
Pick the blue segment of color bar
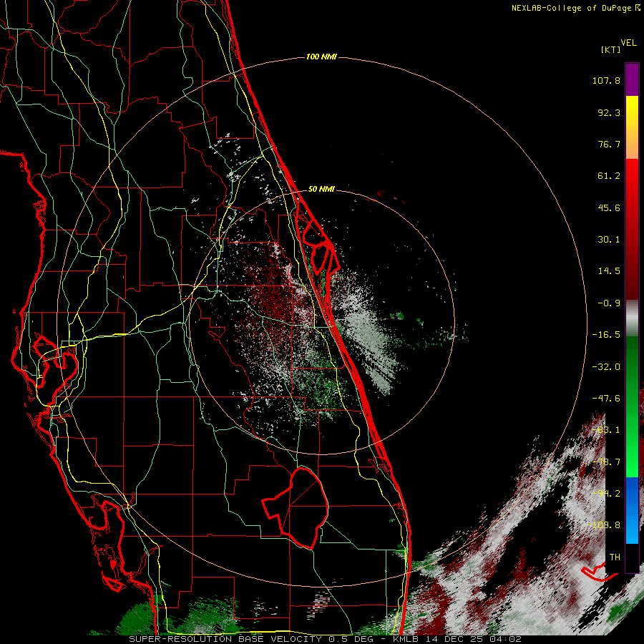tap(632, 510)
